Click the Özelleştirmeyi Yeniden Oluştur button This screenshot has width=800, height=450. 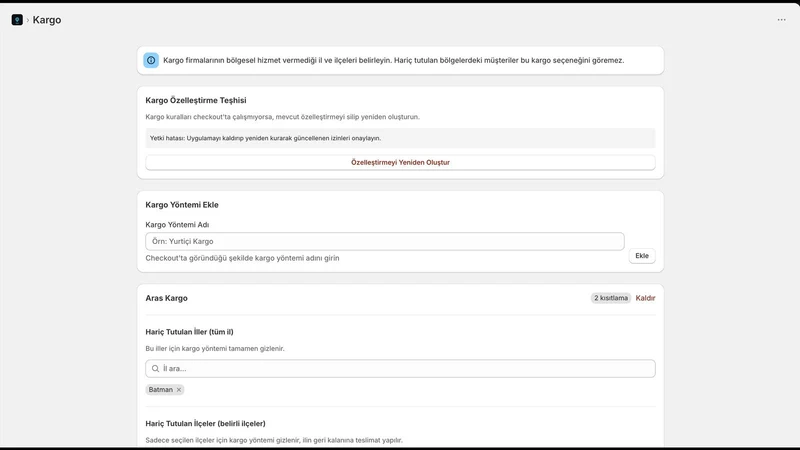pyautogui.click(x=400, y=162)
